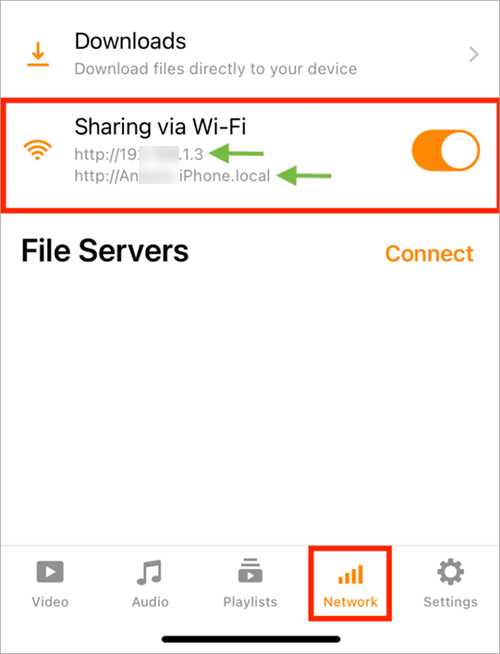Tap the orange Wi-Fi signal icon
The image size is (500, 654).
point(38,150)
